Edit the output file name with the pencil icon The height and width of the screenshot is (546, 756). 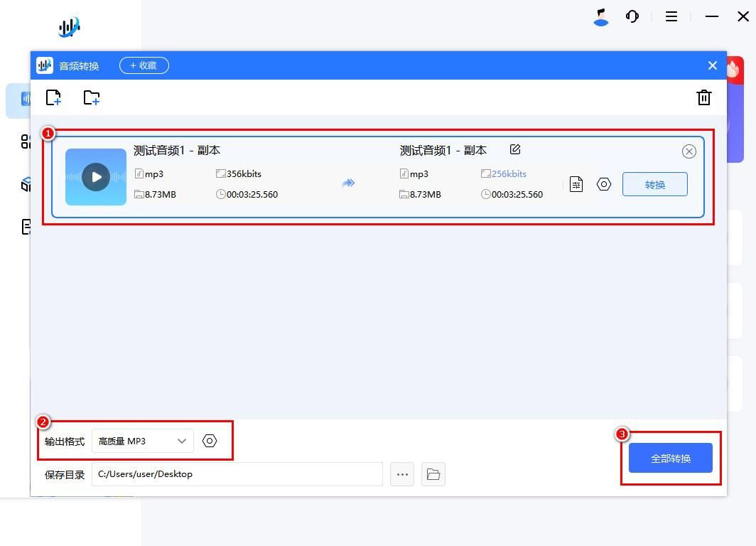click(515, 149)
